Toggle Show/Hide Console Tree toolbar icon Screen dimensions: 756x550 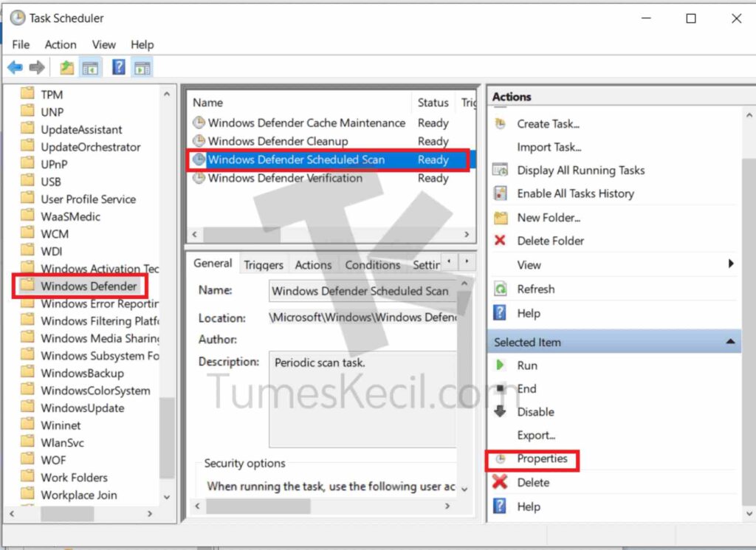(90, 67)
